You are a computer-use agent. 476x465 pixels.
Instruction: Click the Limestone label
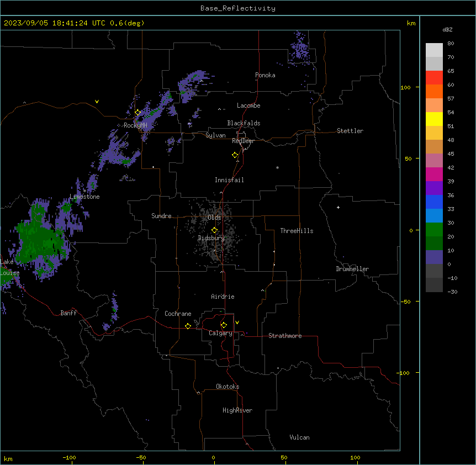(x=84, y=197)
